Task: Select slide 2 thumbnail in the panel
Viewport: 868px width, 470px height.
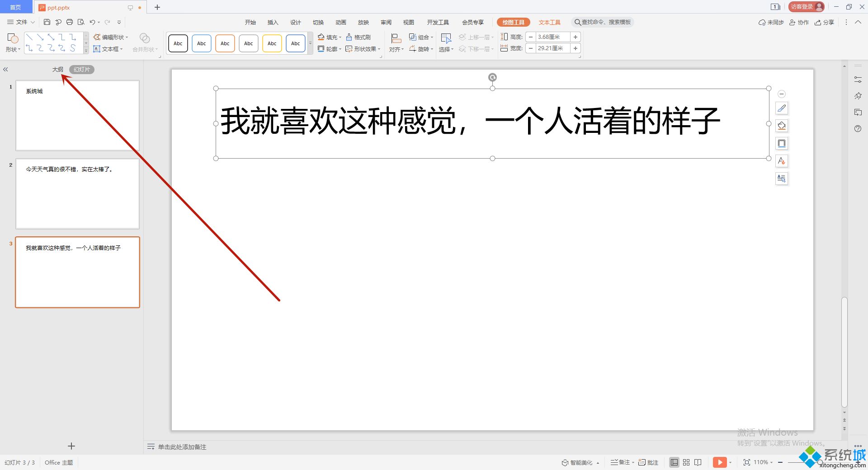Action: point(77,194)
